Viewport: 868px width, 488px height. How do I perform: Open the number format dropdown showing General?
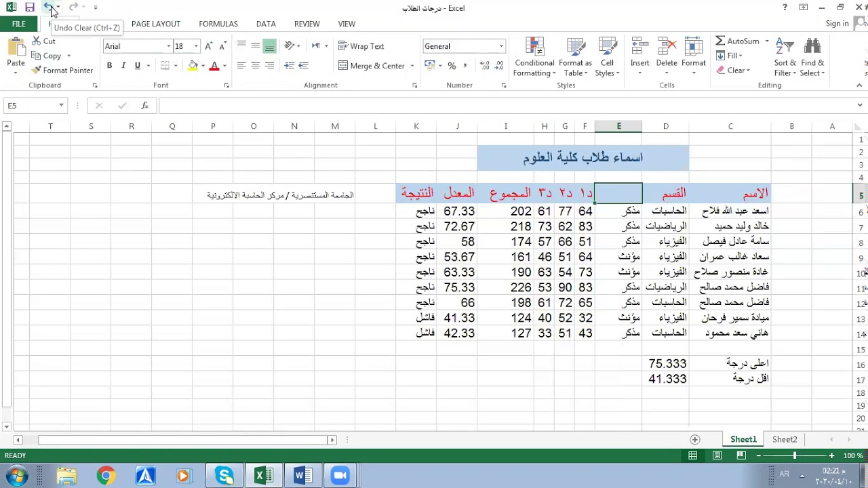(x=501, y=46)
